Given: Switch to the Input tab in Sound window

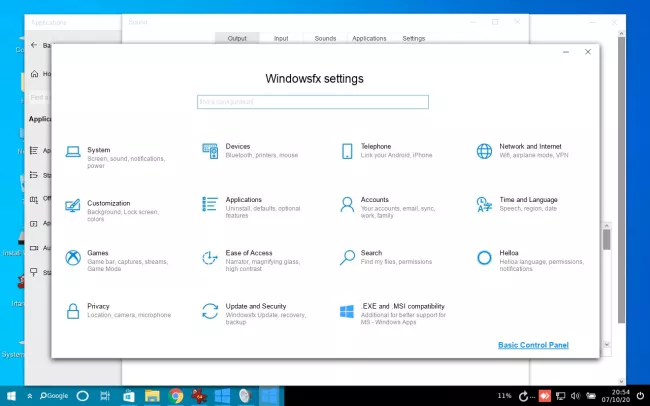Looking at the screenshot, I should [281, 38].
